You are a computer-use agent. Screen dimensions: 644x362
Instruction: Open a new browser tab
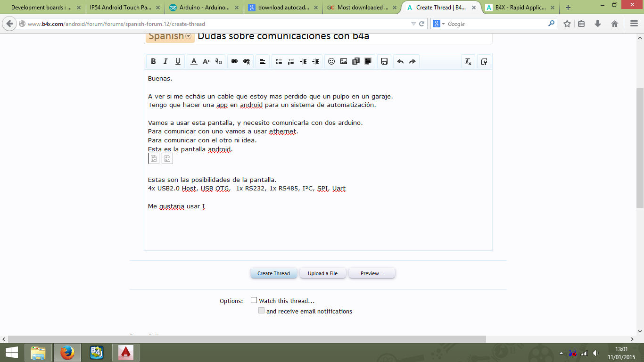(x=568, y=8)
